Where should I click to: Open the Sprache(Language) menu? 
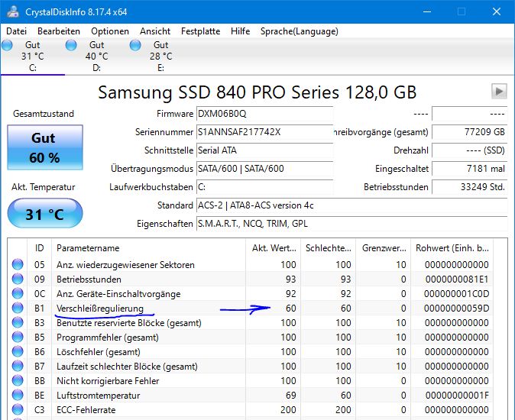point(300,31)
